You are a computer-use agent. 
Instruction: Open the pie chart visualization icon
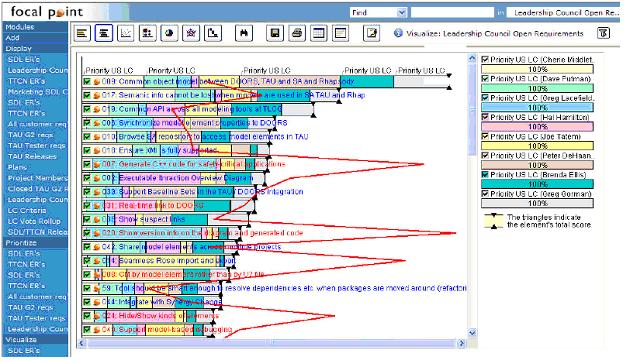coord(169,33)
